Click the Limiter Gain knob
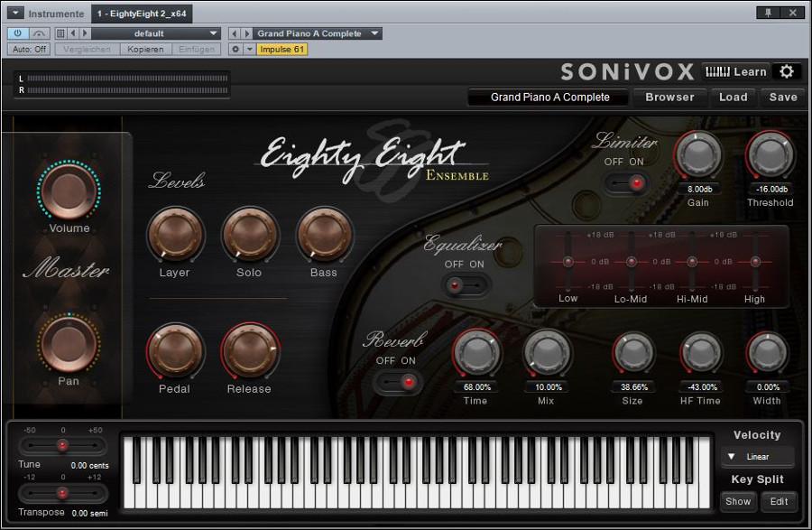Screen dimensions: 812x530 698,154
